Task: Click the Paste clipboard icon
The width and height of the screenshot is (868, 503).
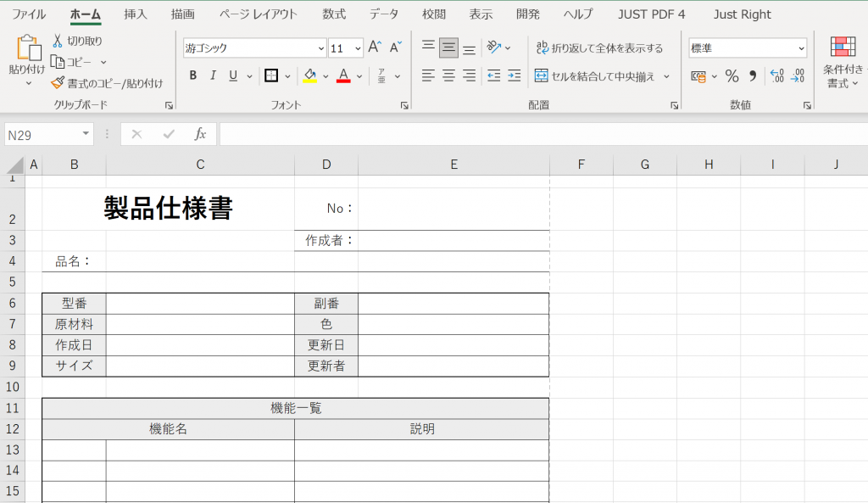Action: click(x=28, y=49)
